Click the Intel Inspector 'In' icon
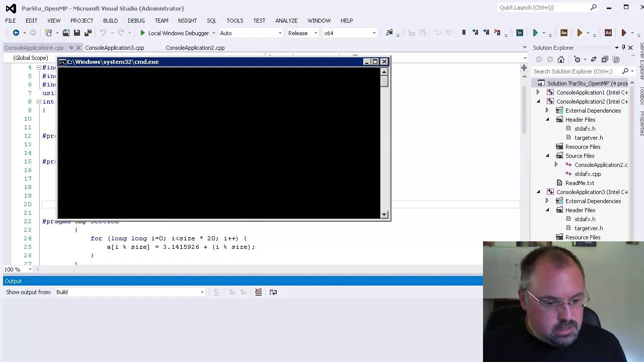The width and height of the screenshot is (644, 362). coord(520,33)
